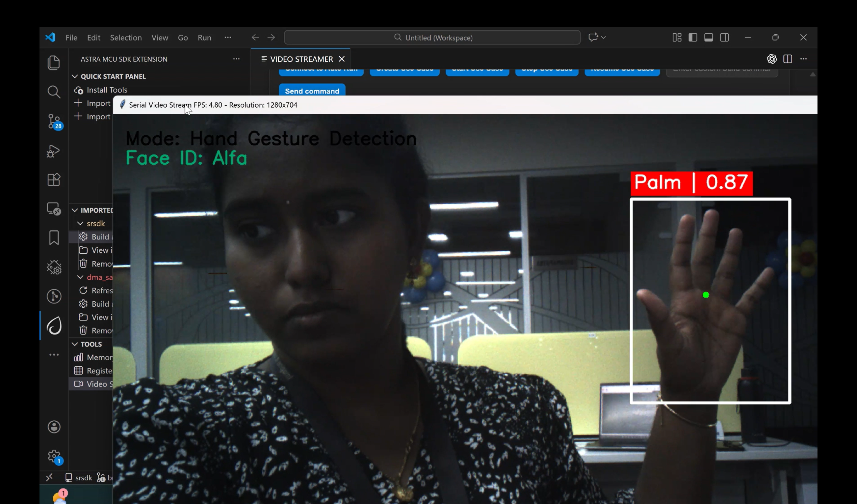This screenshot has height=504, width=857.
Task: Collapse the TOOLS section
Action: click(75, 344)
